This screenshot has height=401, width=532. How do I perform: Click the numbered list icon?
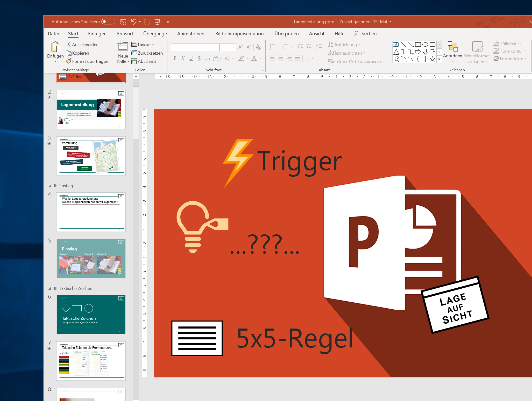click(x=285, y=47)
